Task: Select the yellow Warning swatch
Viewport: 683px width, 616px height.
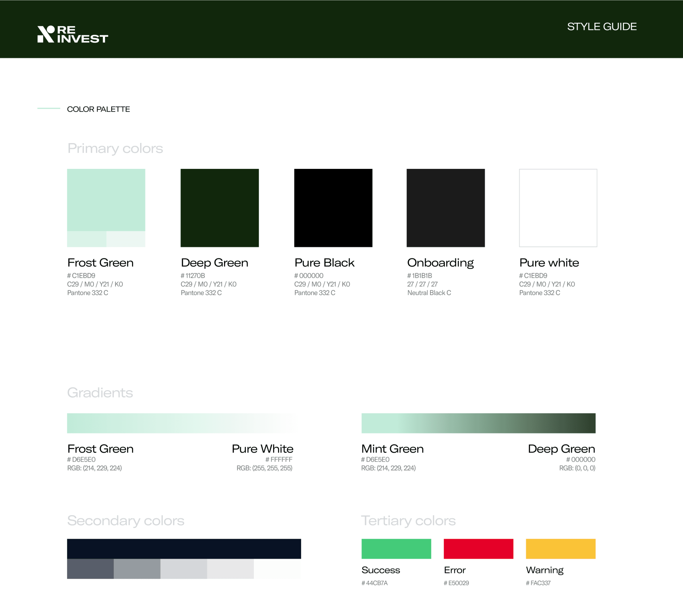Action: tap(560, 549)
